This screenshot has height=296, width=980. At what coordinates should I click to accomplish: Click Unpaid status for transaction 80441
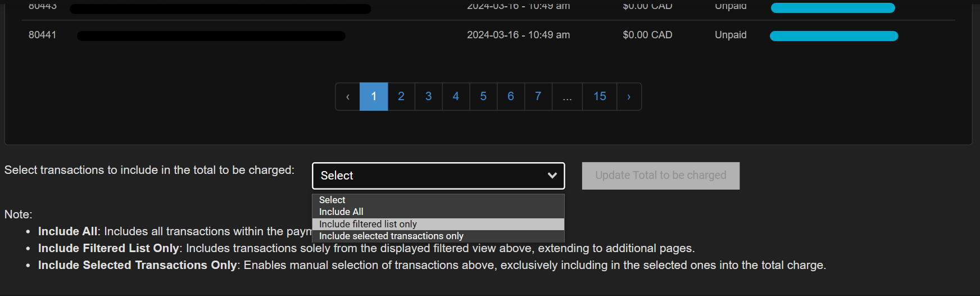click(x=731, y=35)
